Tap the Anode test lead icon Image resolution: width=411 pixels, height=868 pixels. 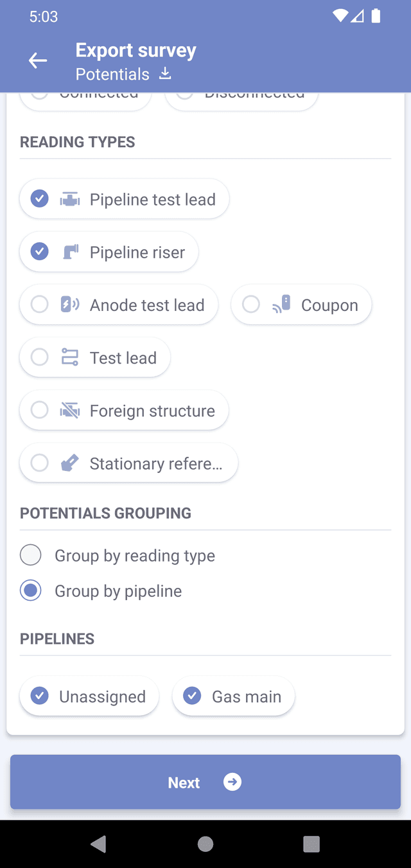[69, 305]
